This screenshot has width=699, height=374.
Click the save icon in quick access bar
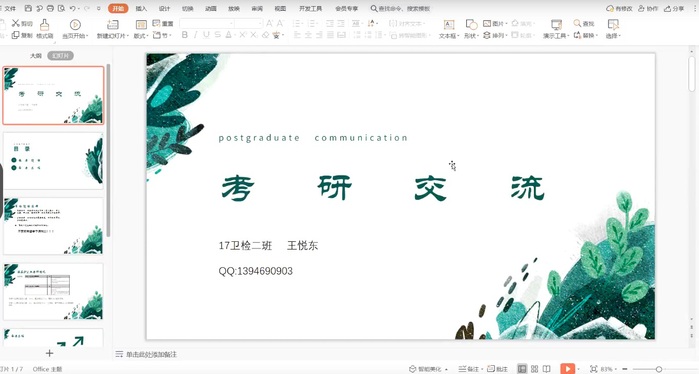(28, 8)
